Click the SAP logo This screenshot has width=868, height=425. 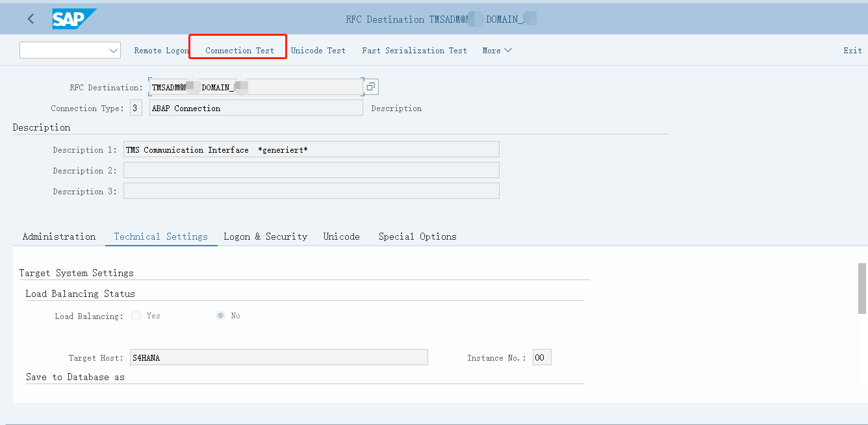click(74, 19)
